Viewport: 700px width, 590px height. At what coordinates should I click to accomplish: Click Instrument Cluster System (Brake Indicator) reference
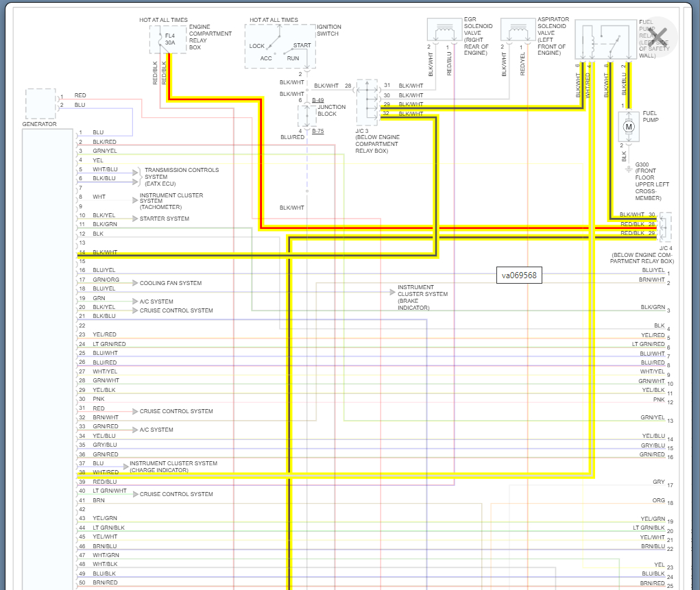click(x=422, y=297)
